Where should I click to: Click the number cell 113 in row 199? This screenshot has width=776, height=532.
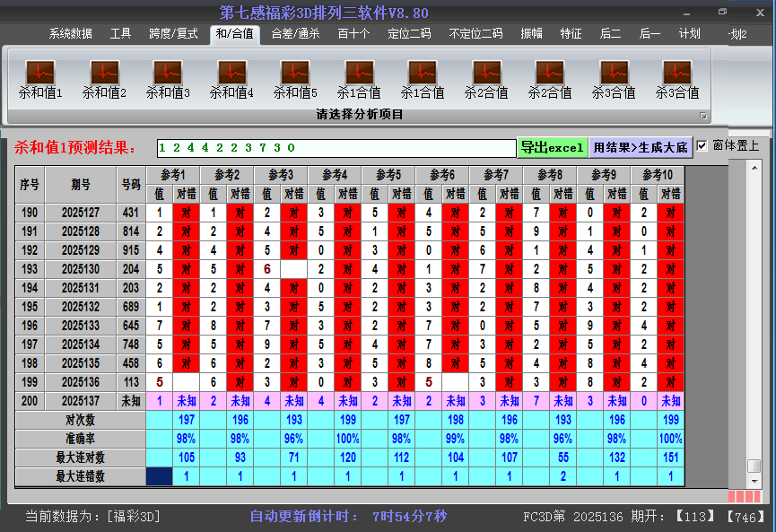point(131,382)
